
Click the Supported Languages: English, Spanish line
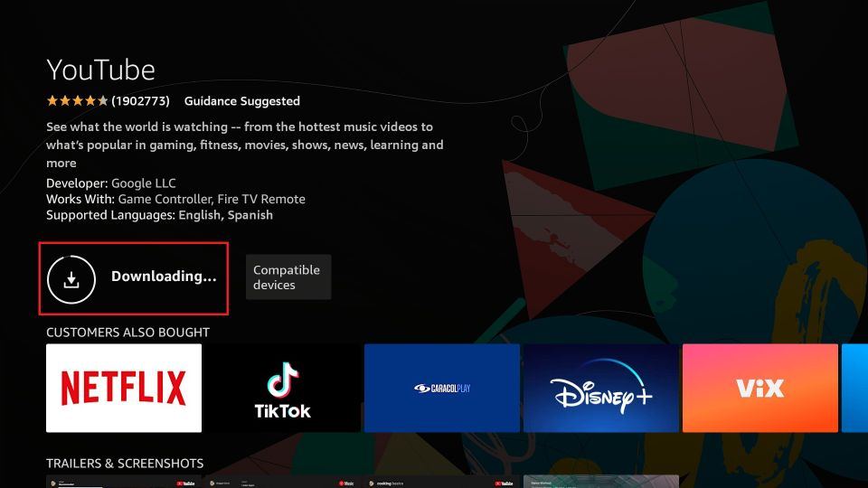pyautogui.click(x=159, y=215)
